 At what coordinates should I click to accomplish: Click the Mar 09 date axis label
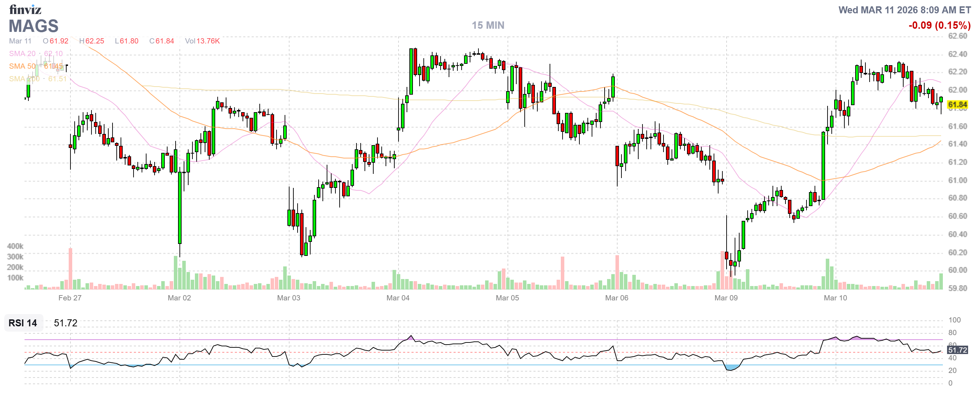[x=726, y=298]
